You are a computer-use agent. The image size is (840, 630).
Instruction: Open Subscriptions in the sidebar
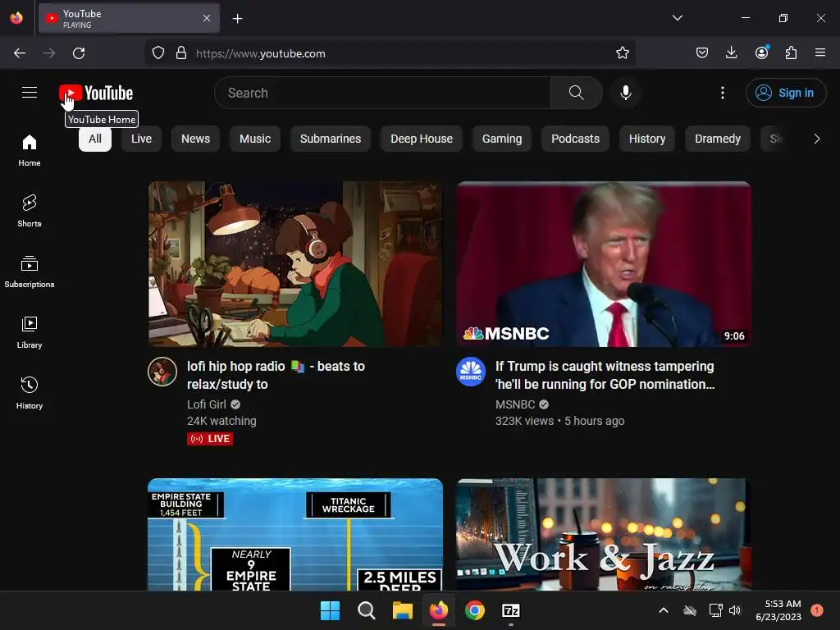tap(30, 272)
